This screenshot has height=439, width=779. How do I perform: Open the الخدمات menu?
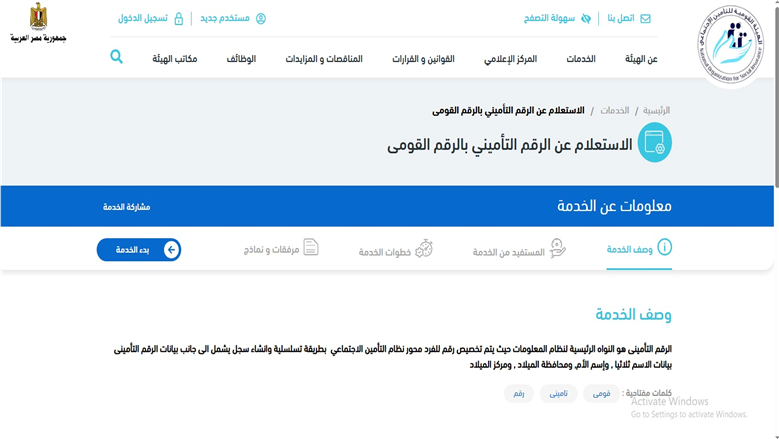(581, 59)
